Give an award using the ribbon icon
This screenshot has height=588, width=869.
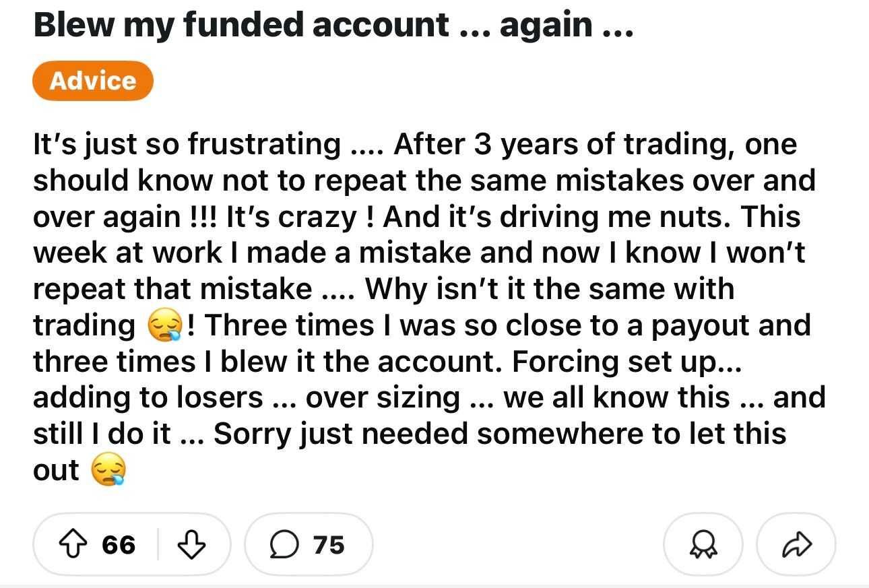coord(703,544)
